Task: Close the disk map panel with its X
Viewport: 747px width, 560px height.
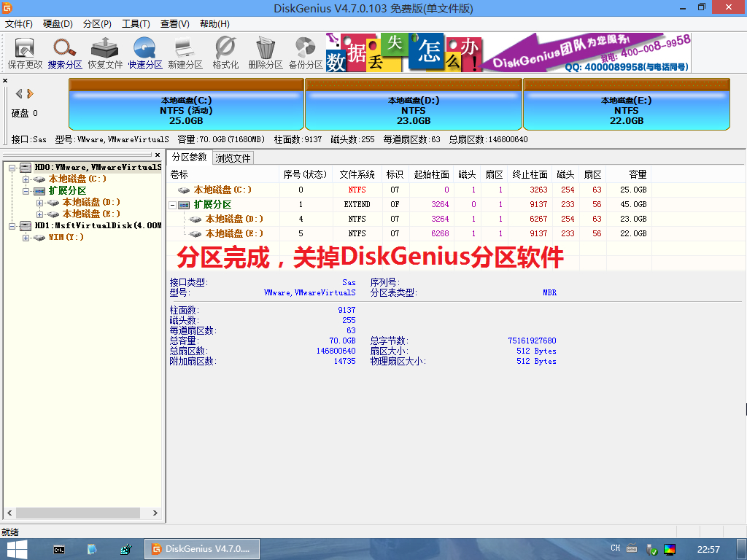Action: click(5, 80)
